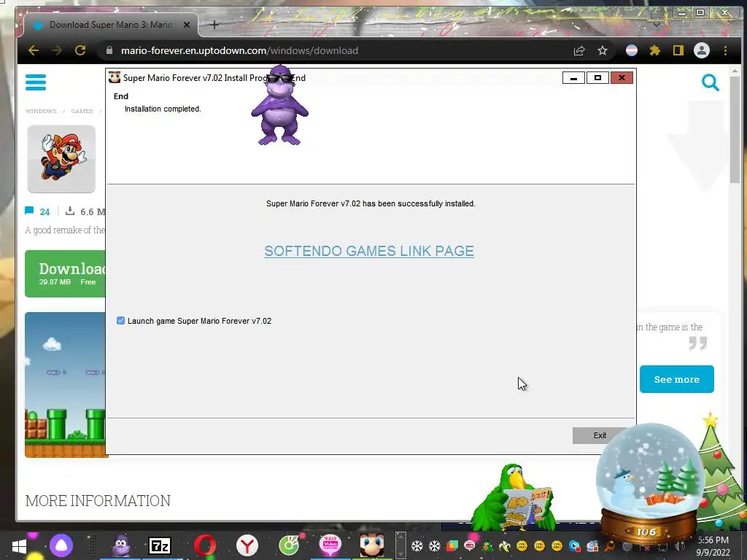Open the SOFTENDO GAMES LINK PAGE link
Viewport: 747px width, 560px height.
369,251
